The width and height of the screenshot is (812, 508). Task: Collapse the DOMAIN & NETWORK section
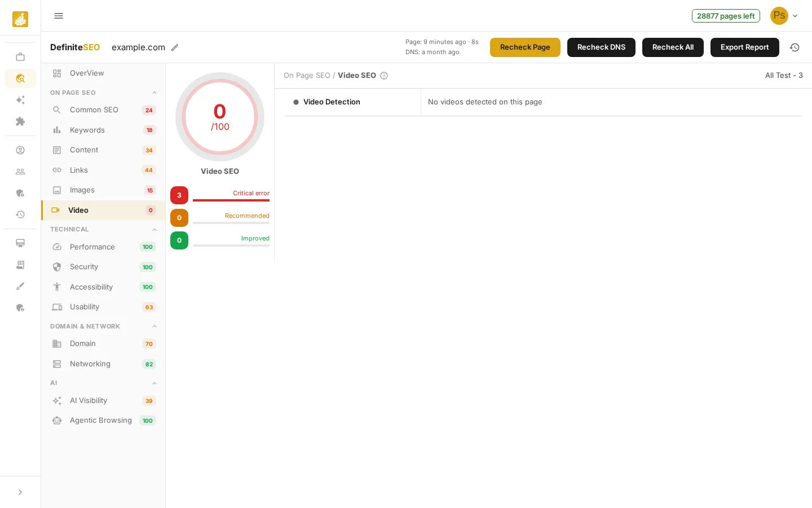pyautogui.click(x=155, y=326)
